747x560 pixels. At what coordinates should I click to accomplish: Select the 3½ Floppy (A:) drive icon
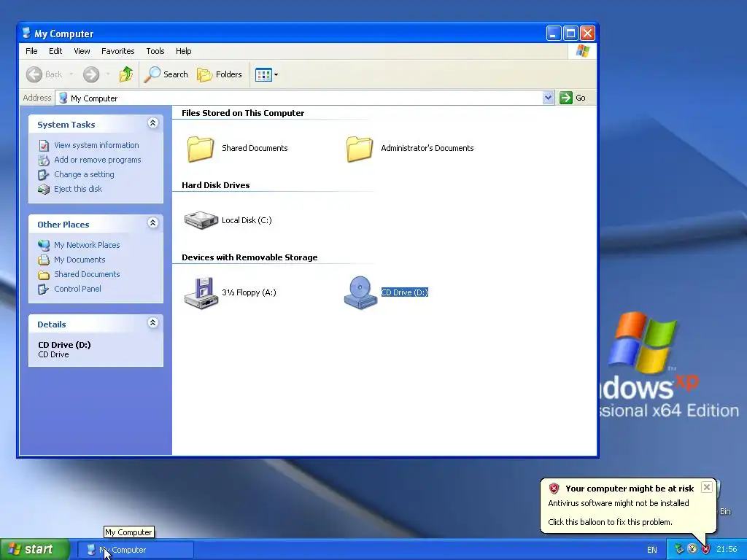(201, 293)
